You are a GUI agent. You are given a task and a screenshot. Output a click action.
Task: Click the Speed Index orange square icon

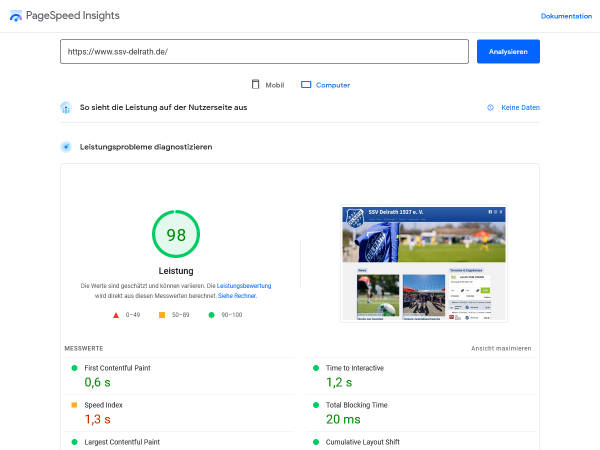click(74, 405)
